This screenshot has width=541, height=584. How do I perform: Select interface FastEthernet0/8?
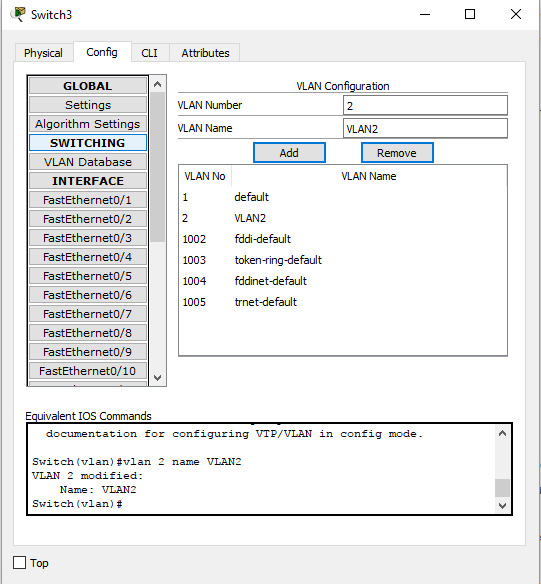click(88, 333)
